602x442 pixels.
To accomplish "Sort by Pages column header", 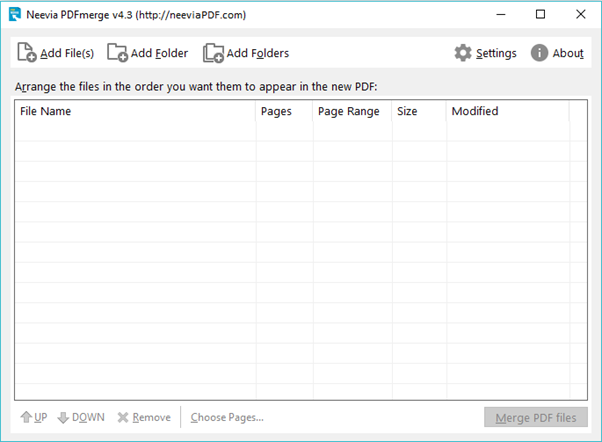I will coord(284,111).
